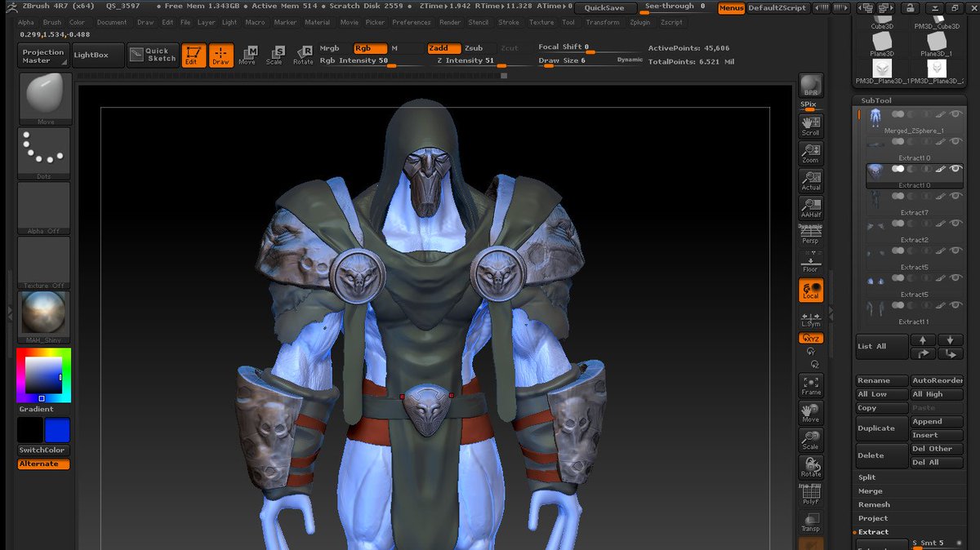Toggle L.Sym button

click(811, 318)
